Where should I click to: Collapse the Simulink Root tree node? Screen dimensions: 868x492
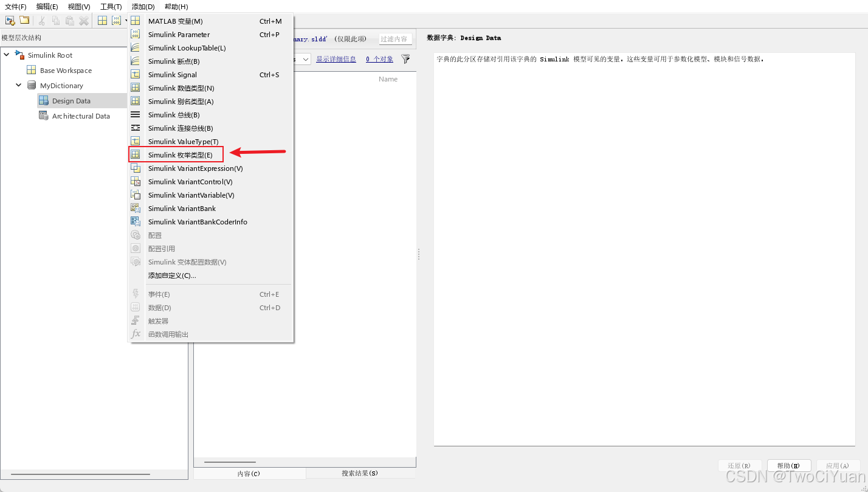[7, 55]
